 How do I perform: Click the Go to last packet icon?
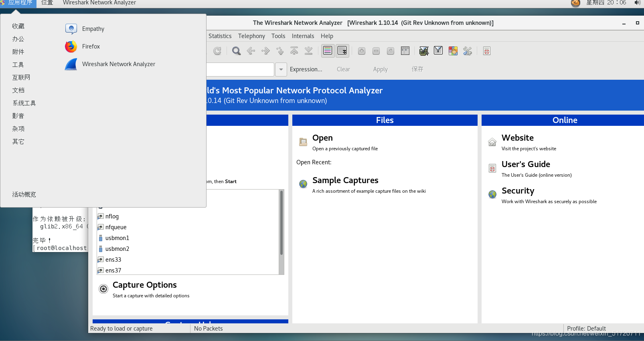click(309, 51)
